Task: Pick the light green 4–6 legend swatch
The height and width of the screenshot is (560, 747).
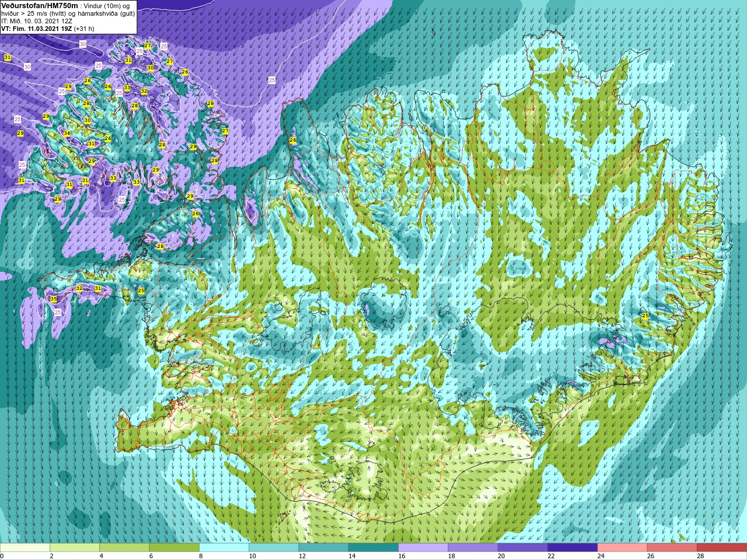Action: [x=124, y=548]
